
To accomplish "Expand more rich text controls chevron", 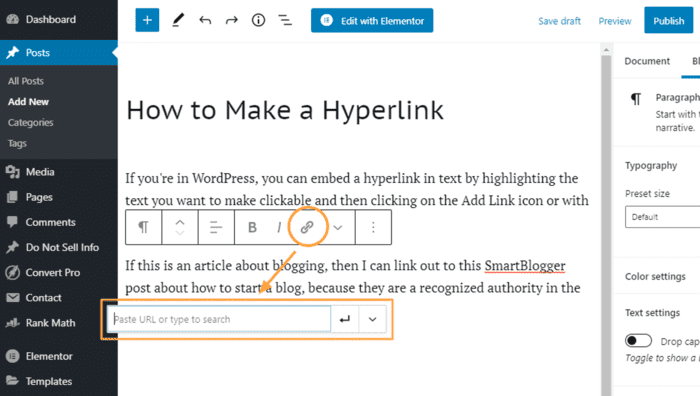I will click(x=338, y=228).
